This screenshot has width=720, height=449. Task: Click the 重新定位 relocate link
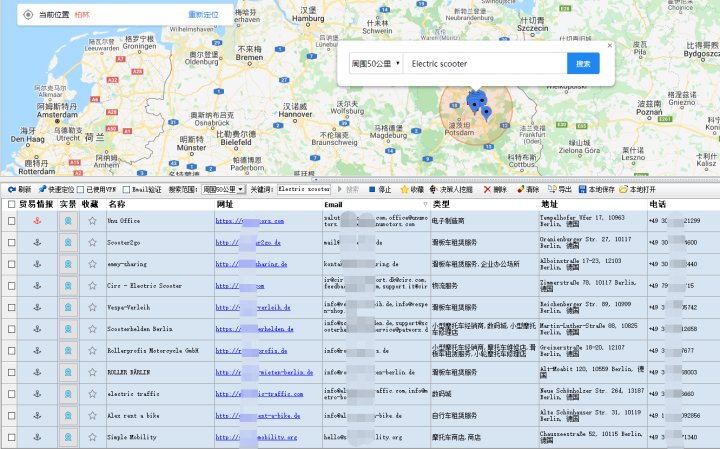203,15
